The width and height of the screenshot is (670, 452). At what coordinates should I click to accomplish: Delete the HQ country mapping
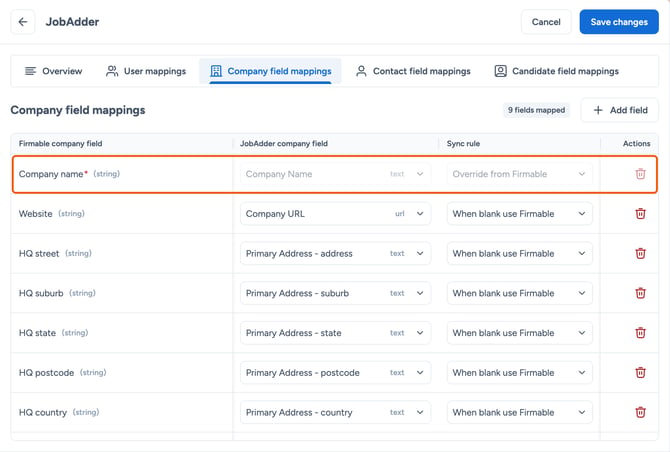click(640, 412)
